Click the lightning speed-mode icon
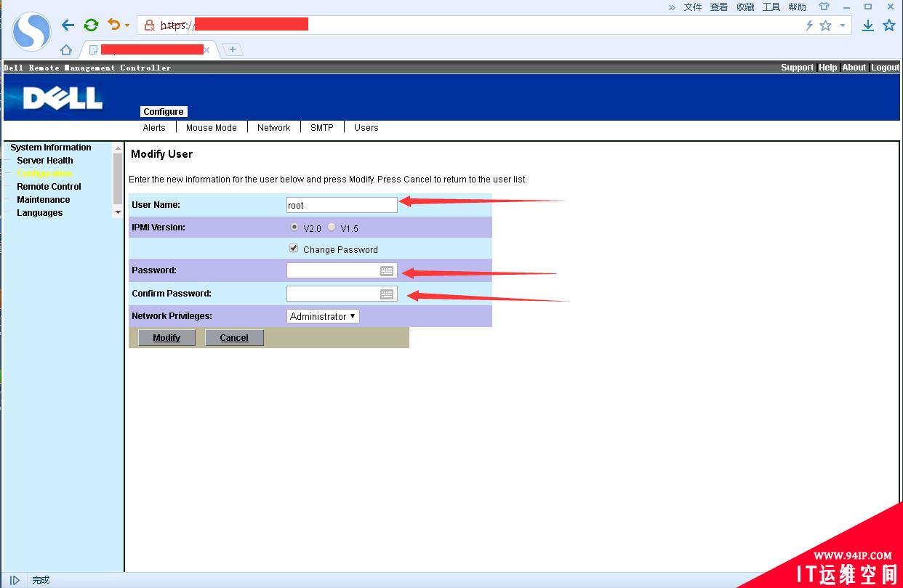The image size is (903, 588). [809, 25]
